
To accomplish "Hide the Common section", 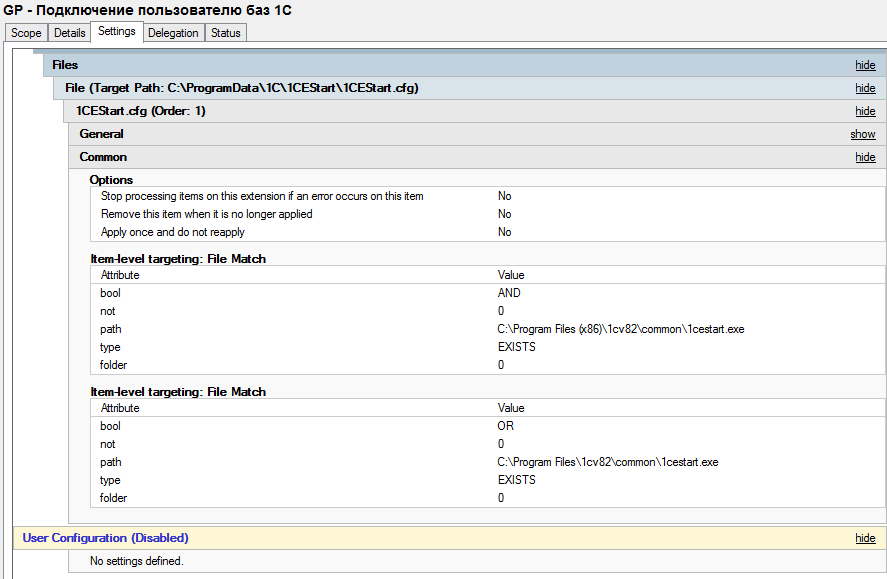I will tap(865, 157).
